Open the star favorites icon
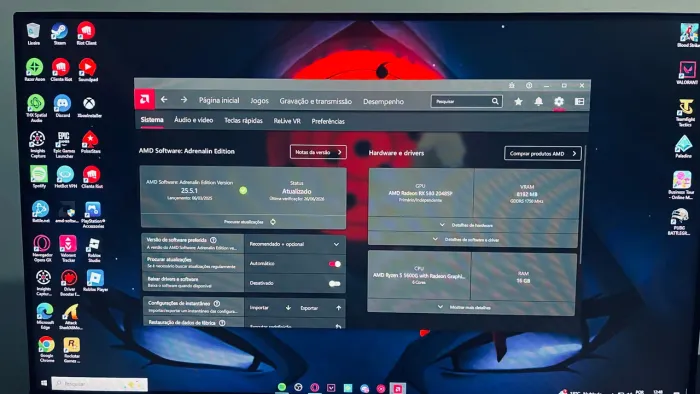700x394 pixels. pyautogui.click(x=518, y=102)
